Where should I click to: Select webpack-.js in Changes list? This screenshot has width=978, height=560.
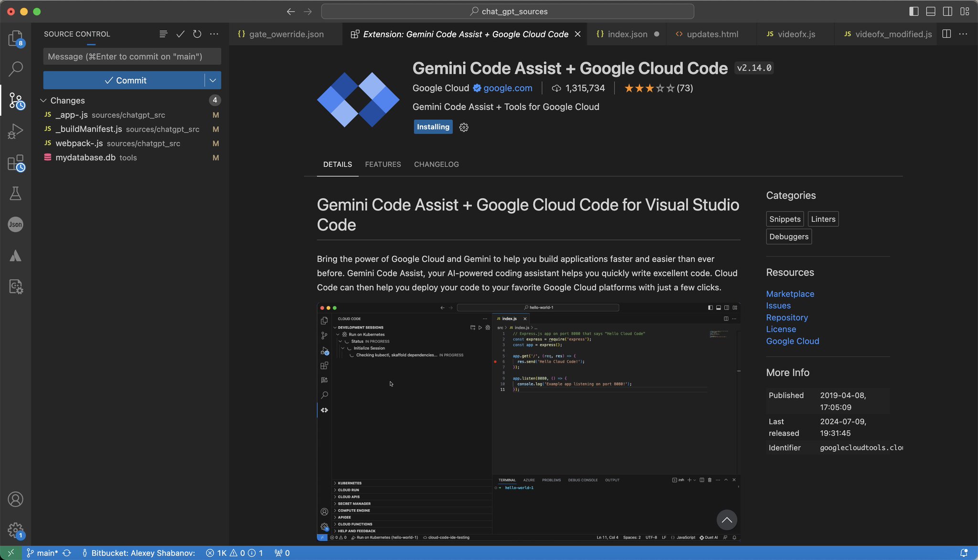coord(130,143)
